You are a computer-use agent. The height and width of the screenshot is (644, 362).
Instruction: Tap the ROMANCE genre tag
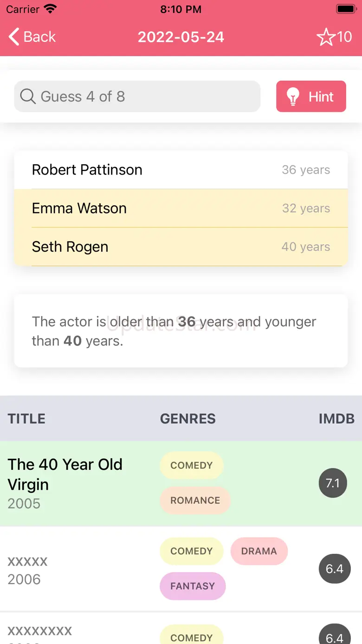195,501
